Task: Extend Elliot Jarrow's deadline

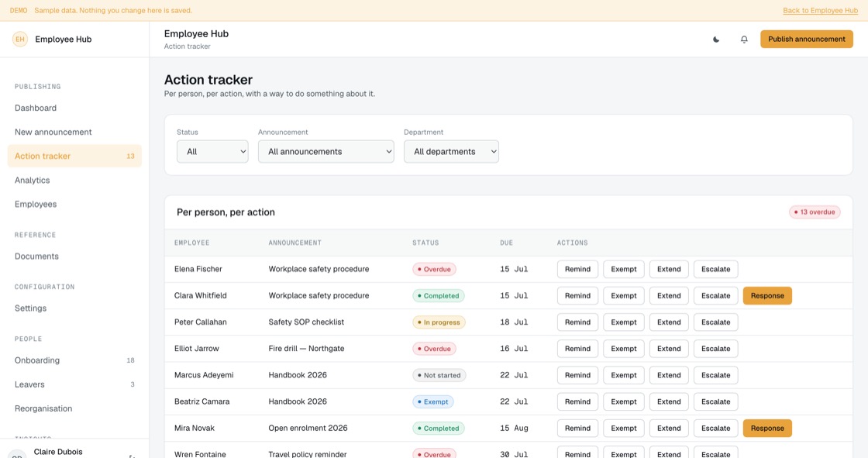Action: (x=669, y=349)
